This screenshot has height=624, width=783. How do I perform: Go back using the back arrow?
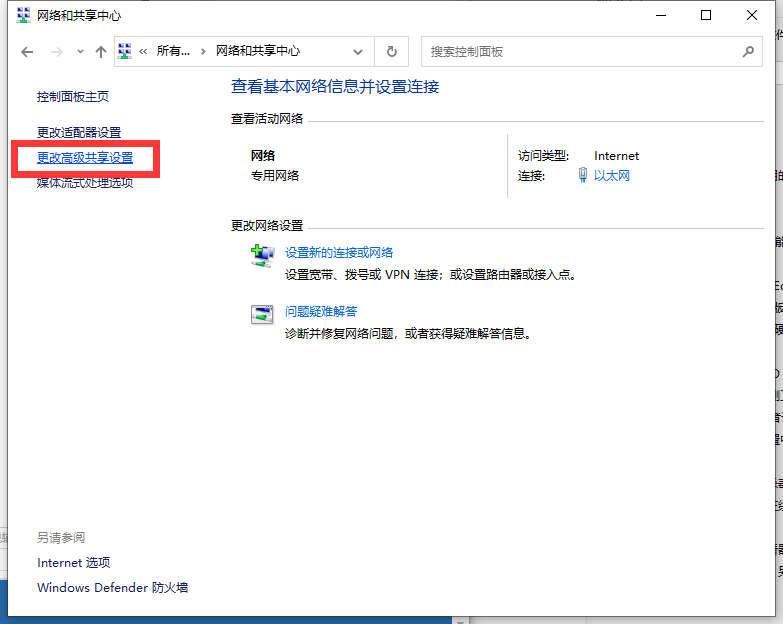[27, 51]
